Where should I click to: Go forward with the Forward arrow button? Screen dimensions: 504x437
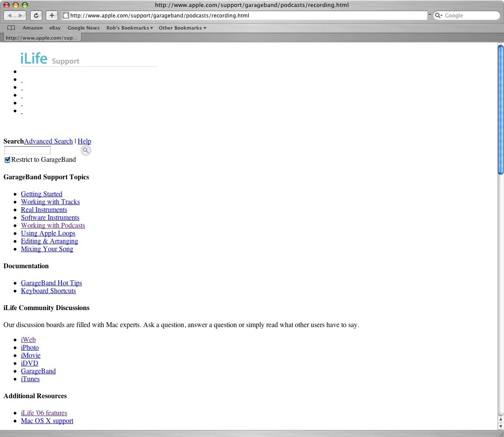coord(21,15)
